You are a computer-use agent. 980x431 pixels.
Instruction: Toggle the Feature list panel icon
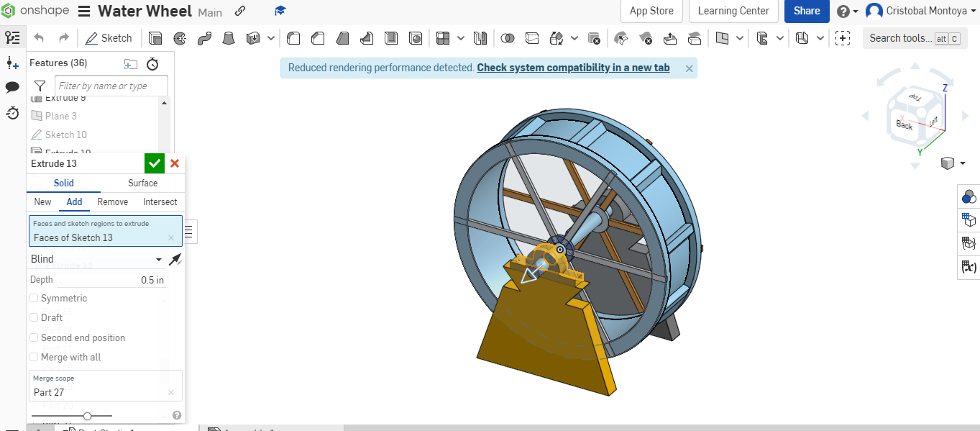12,38
